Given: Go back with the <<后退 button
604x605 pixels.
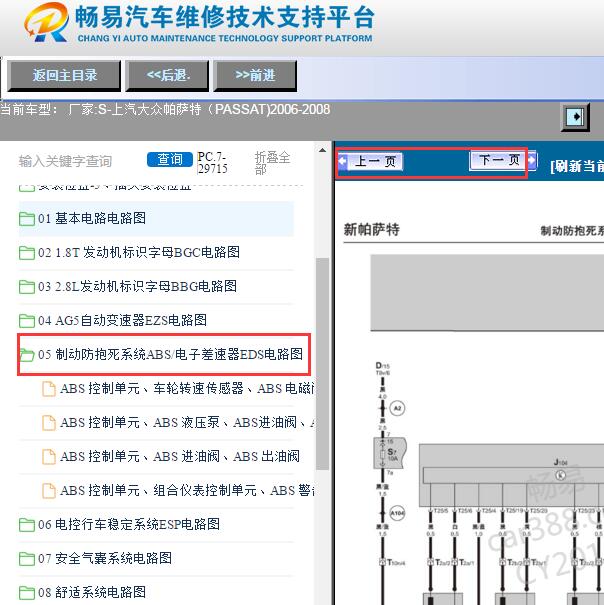Looking at the screenshot, I should (x=167, y=76).
